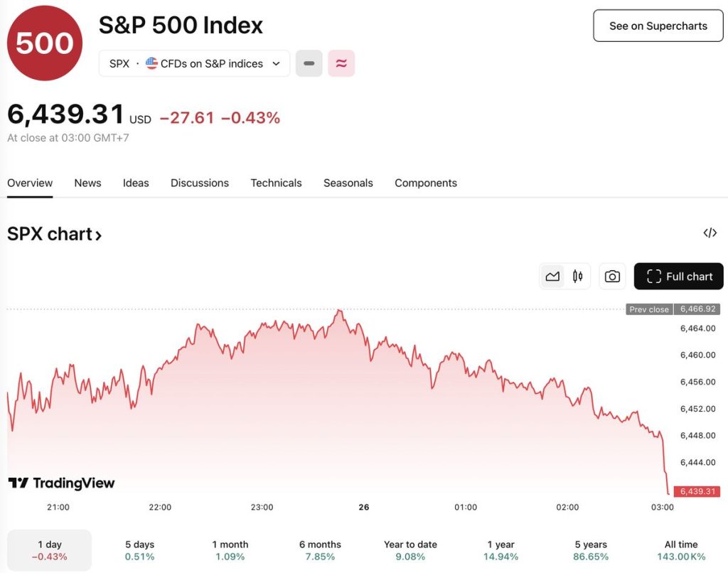The height and width of the screenshot is (573, 728).
Task: Click the S&P 500 red logo
Action: point(44,43)
